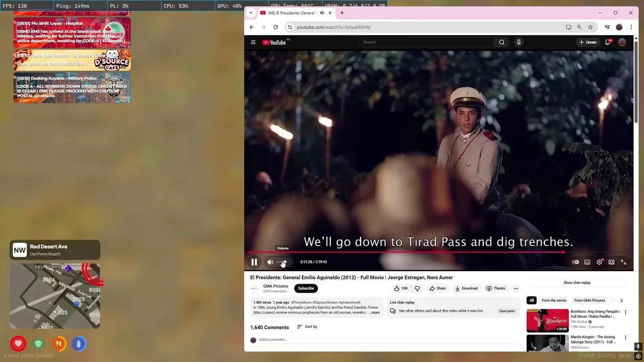View site information icon in address bar
The image size is (644, 362).
[290, 27]
